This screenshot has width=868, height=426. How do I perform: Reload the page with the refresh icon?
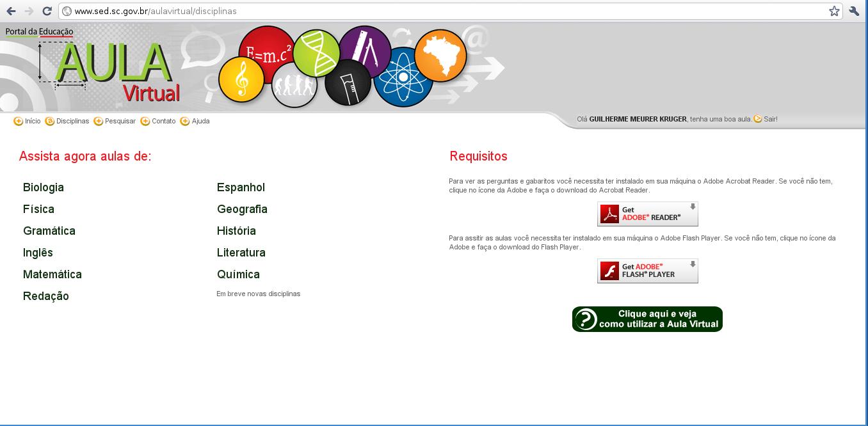47,11
